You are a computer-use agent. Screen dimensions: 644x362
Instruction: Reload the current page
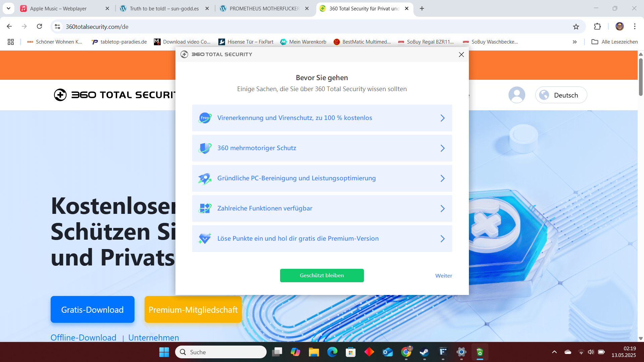coord(40,26)
